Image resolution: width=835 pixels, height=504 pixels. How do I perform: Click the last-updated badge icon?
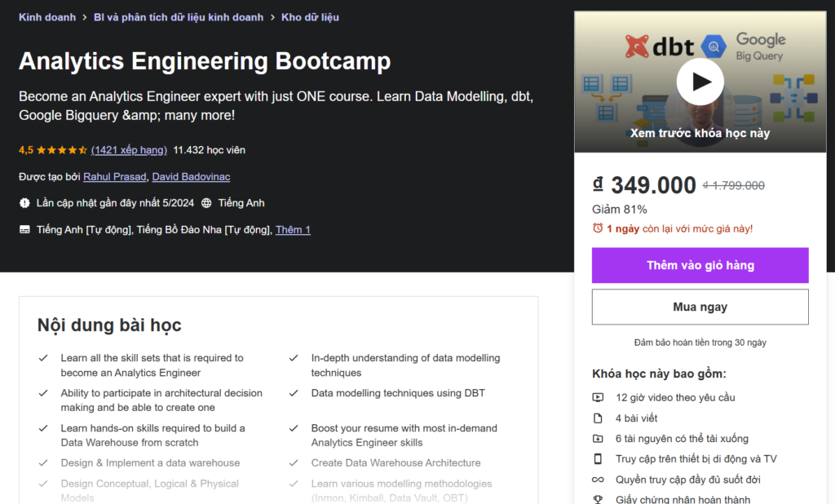tap(24, 203)
